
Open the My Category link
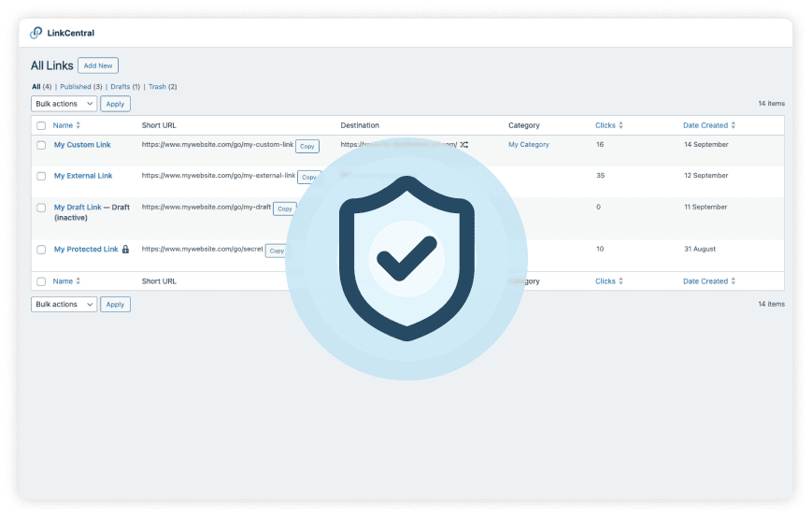[529, 145]
